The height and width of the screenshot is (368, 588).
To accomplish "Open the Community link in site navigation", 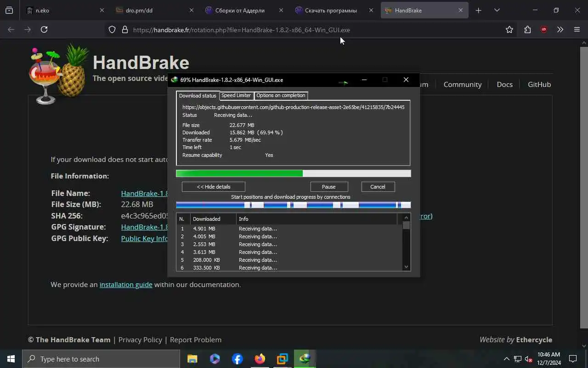I will (x=462, y=85).
